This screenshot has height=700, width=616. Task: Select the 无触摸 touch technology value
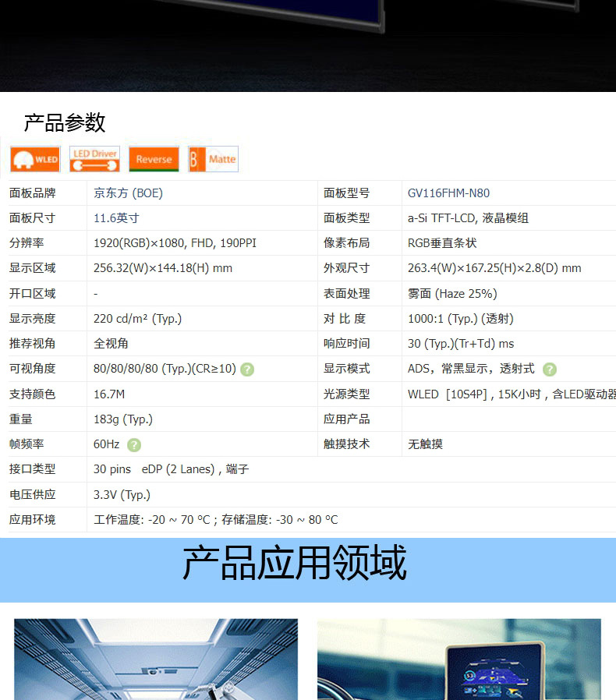tap(425, 444)
